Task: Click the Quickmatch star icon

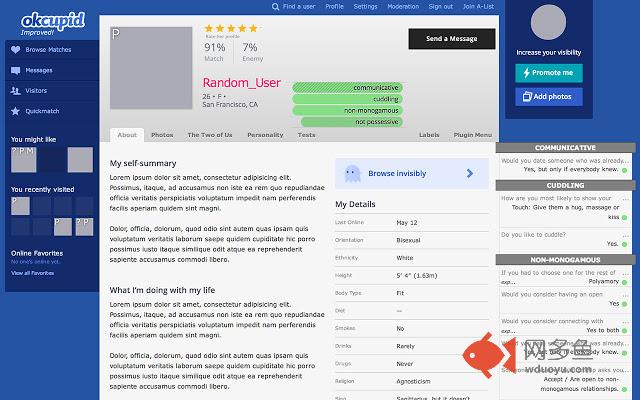Action: [x=16, y=111]
